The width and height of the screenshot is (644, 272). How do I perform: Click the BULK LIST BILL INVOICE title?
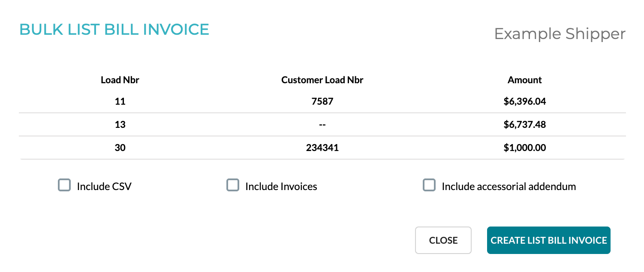coord(114,29)
